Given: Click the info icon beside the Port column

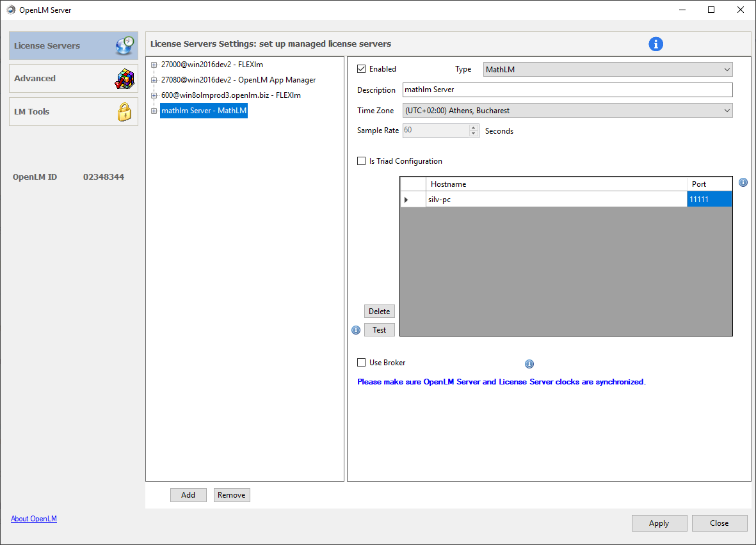Looking at the screenshot, I should coord(743,182).
